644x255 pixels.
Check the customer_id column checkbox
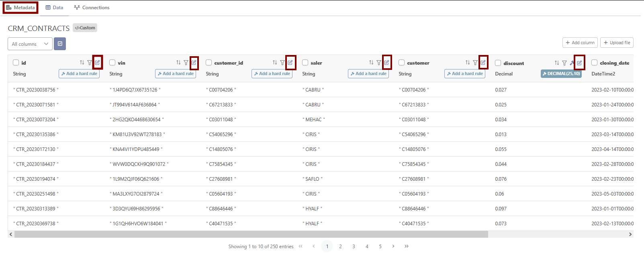209,63
